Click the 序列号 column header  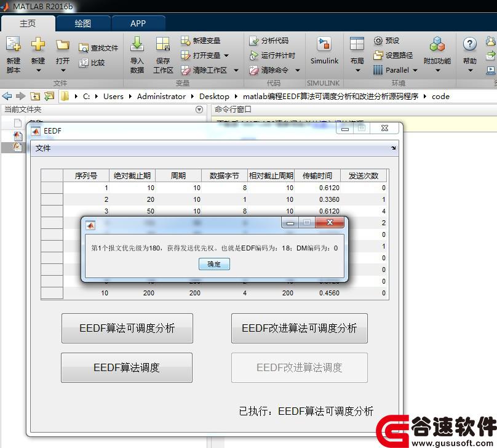(x=86, y=175)
